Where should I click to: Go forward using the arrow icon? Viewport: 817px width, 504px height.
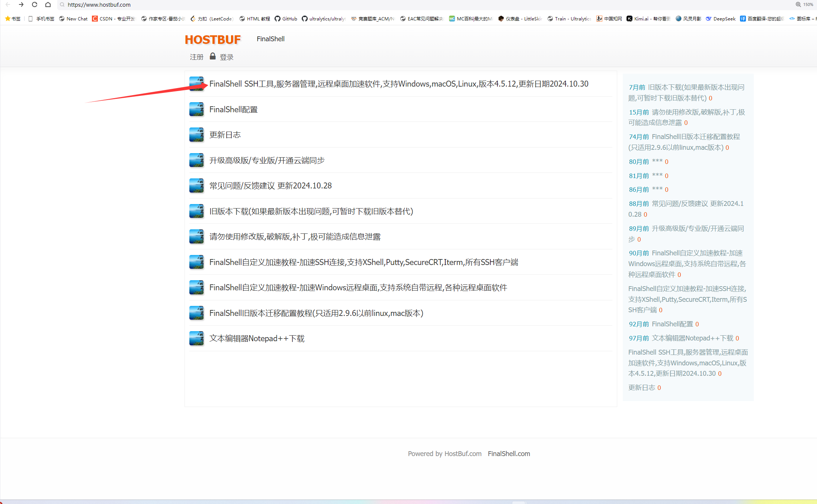click(21, 4)
